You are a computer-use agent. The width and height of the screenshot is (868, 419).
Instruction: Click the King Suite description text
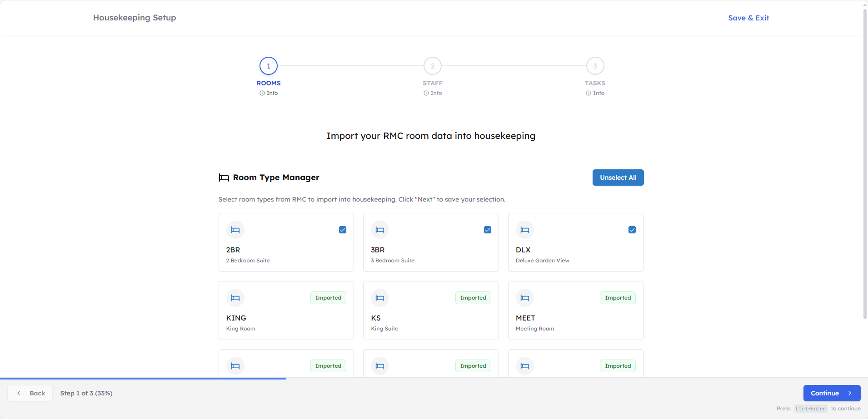384,329
